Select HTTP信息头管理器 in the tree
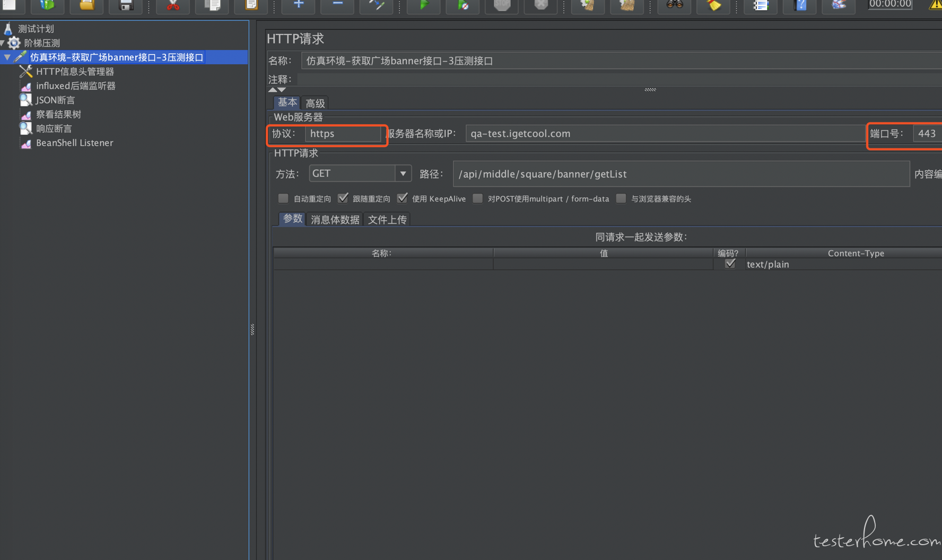This screenshot has height=560, width=942. tap(75, 72)
